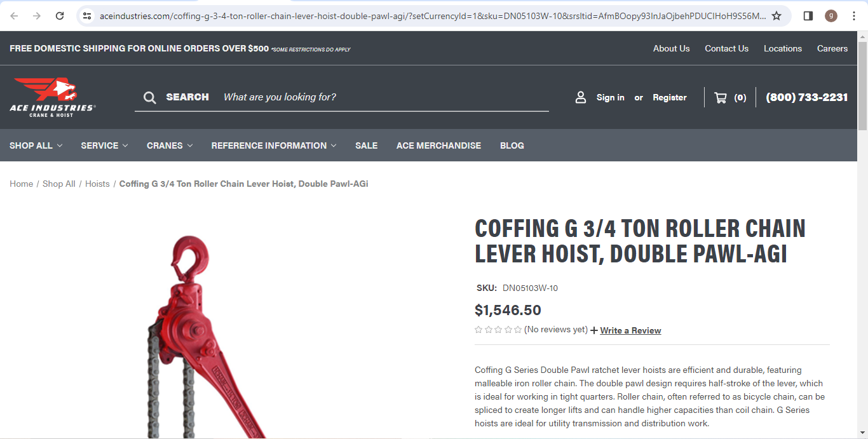868x439 pixels.
Task: Click the first review star
Action: (x=478, y=329)
